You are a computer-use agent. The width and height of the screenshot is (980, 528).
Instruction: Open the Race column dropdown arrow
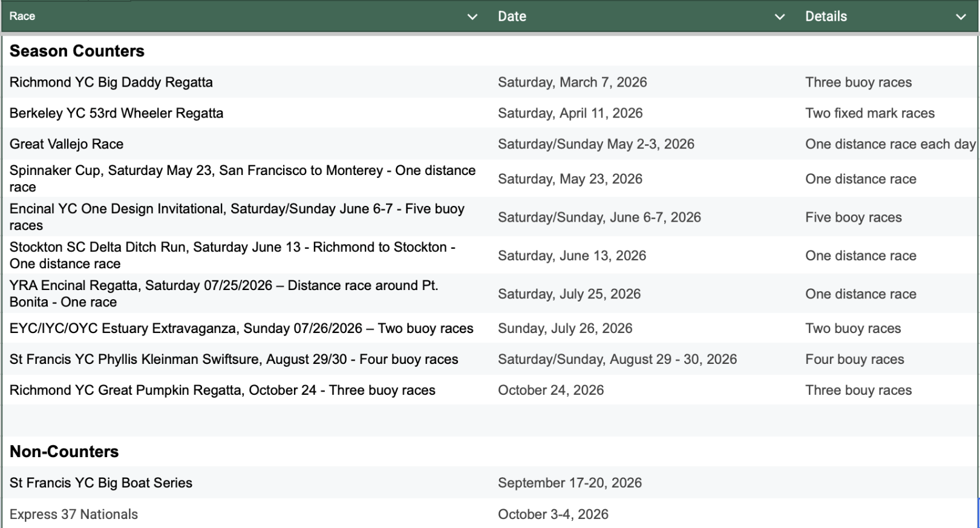click(x=472, y=17)
